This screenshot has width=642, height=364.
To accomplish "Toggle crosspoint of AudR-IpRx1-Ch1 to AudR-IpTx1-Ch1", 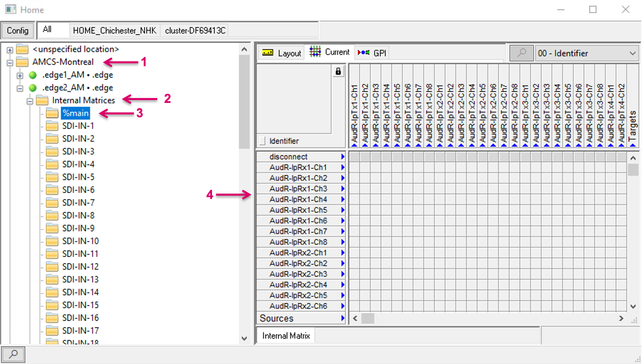I will pos(354,167).
